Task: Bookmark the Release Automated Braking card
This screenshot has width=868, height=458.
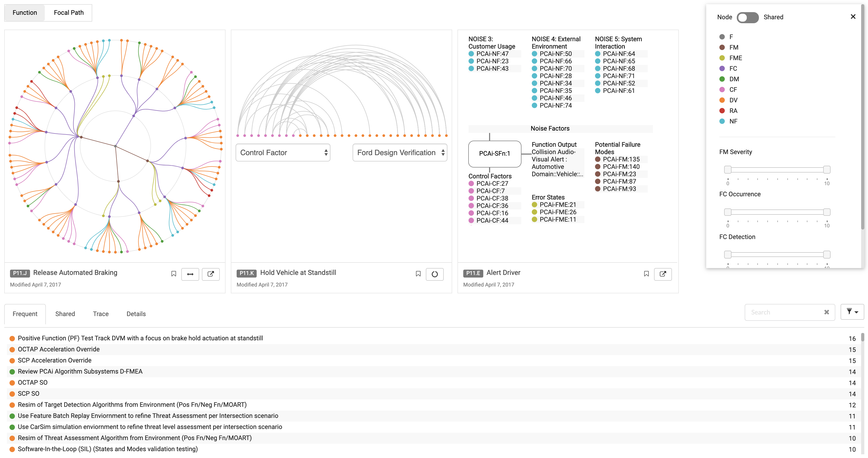Action: click(x=174, y=274)
